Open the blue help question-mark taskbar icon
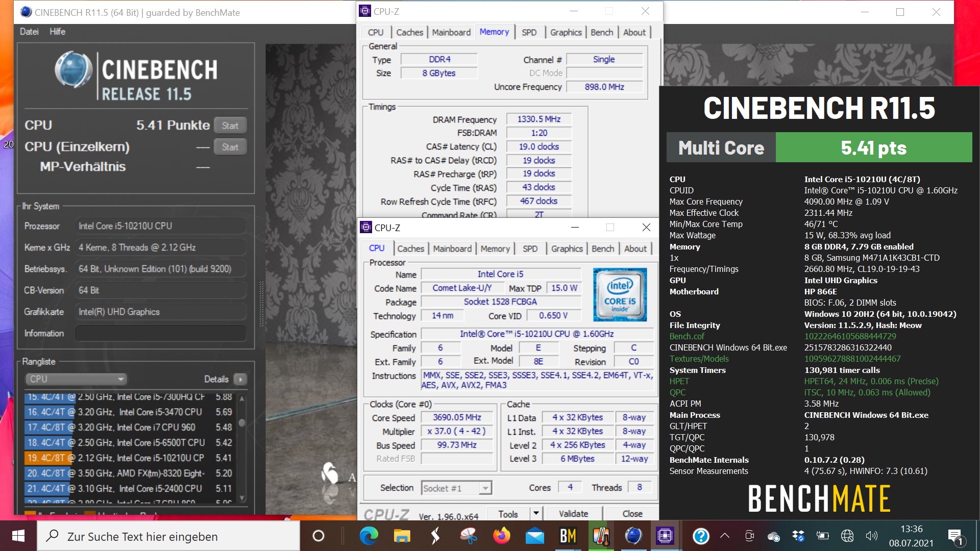 tap(701, 536)
